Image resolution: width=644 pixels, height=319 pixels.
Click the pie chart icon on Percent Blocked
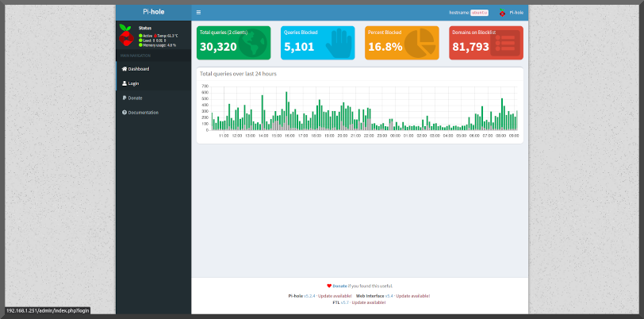click(x=422, y=44)
